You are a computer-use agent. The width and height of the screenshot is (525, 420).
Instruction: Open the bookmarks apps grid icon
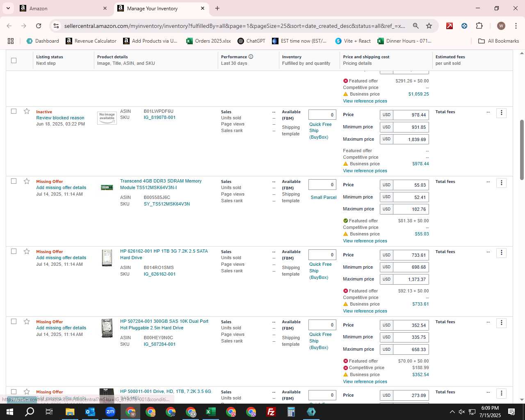click(x=11, y=41)
